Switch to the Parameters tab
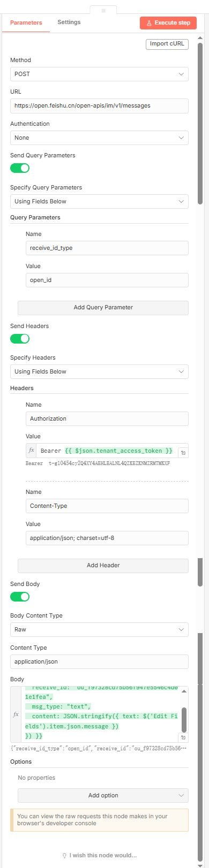 pos(26,22)
